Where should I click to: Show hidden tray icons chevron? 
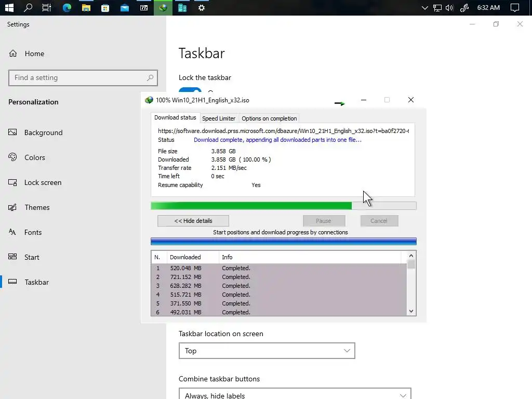[425, 7]
